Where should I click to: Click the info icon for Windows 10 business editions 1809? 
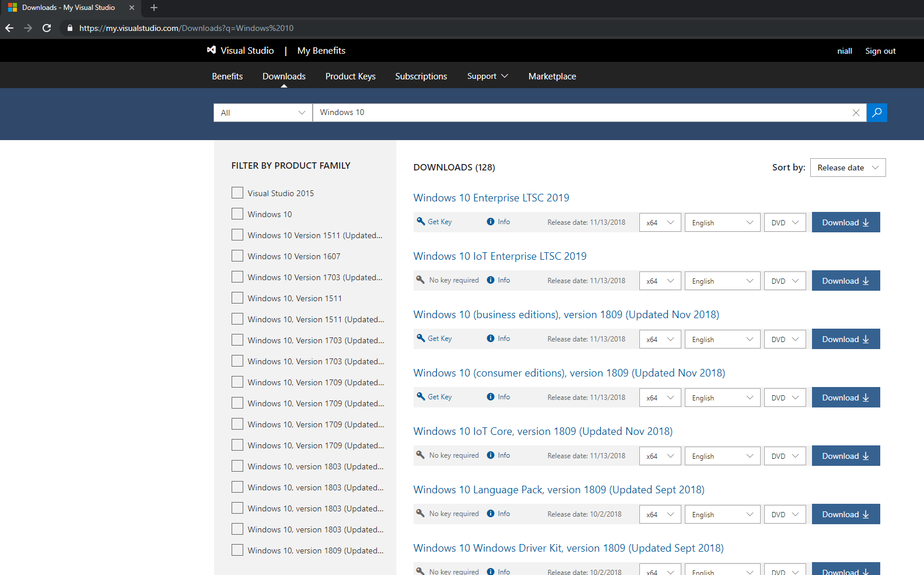491,339
